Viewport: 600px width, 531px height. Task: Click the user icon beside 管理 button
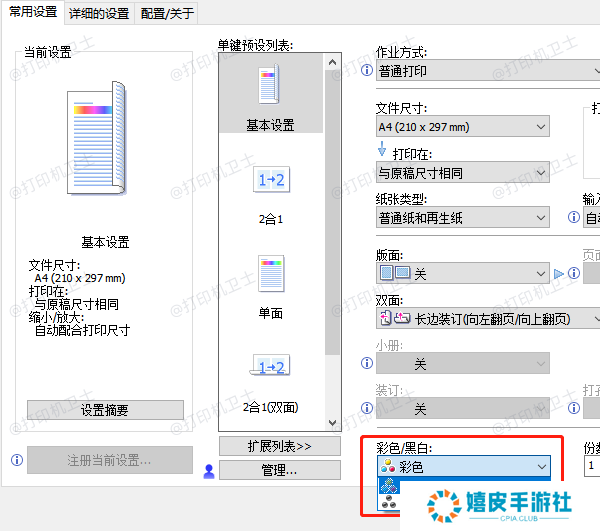pyautogui.click(x=209, y=471)
